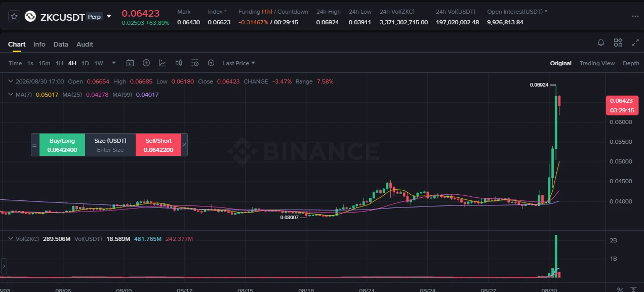Click the Range value 7.58%
Viewport: 644px width, 292px height.
(x=325, y=81)
